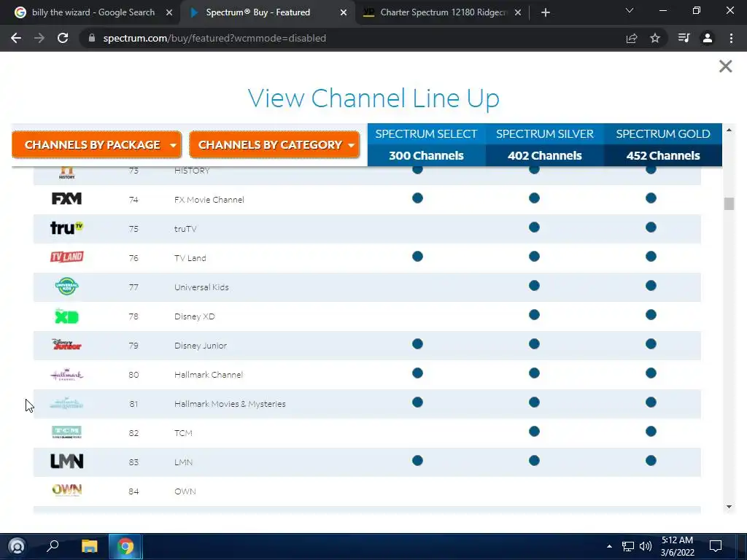Close the billy the wizard tab
The height and width of the screenshot is (560, 747).
click(169, 12)
